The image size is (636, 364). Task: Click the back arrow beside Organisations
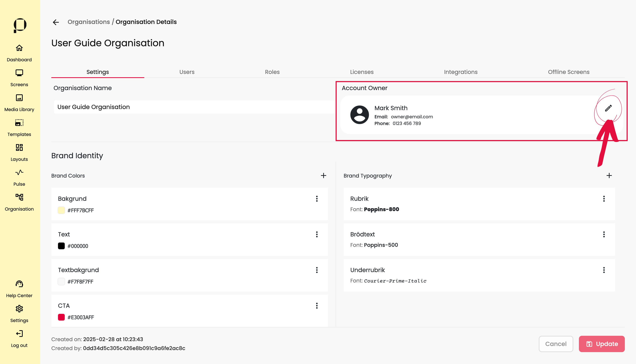(56, 22)
